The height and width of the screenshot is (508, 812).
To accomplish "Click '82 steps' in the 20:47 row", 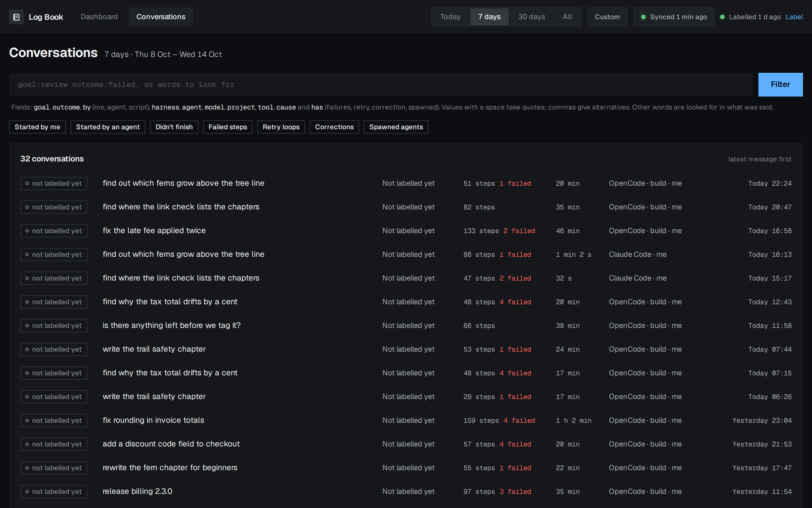I will pos(479,207).
